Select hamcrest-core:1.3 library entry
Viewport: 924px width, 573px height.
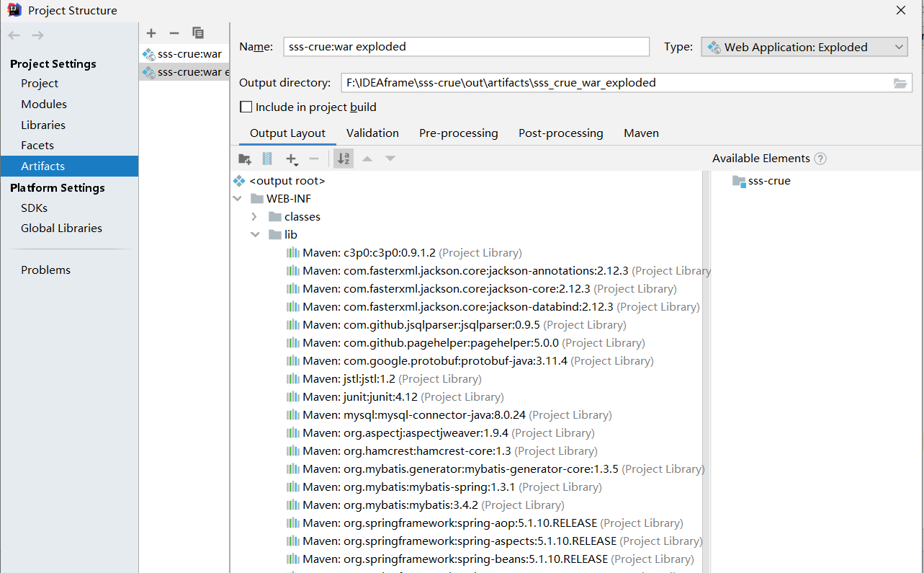(442, 451)
